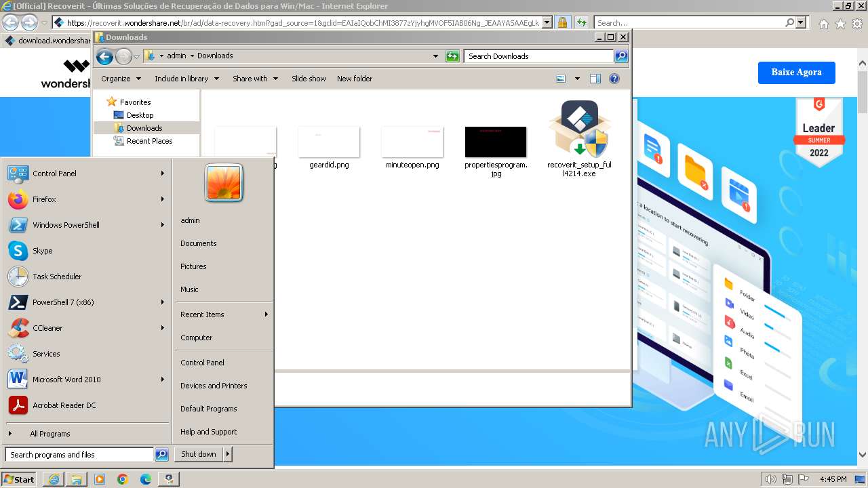The height and width of the screenshot is (488, 868).
Task: Expand Recent Items submenu
Action: click(x=224, y=314)
